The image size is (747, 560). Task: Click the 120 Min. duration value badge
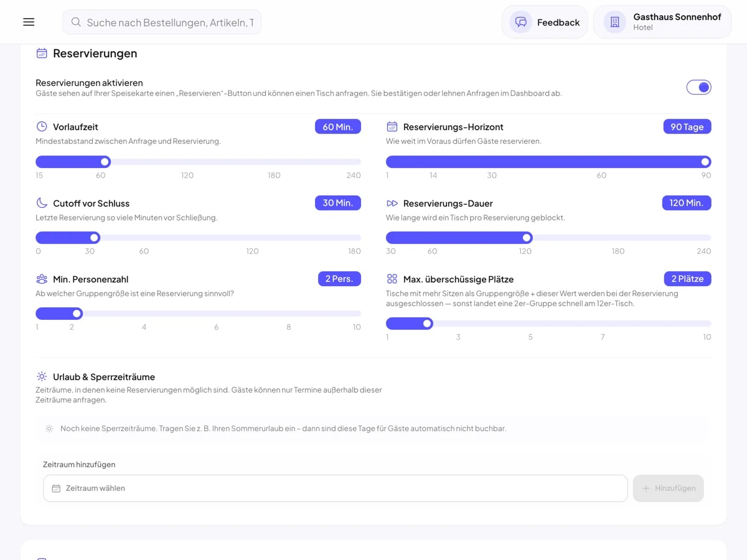pyautogui.click(x=687, y=203)
